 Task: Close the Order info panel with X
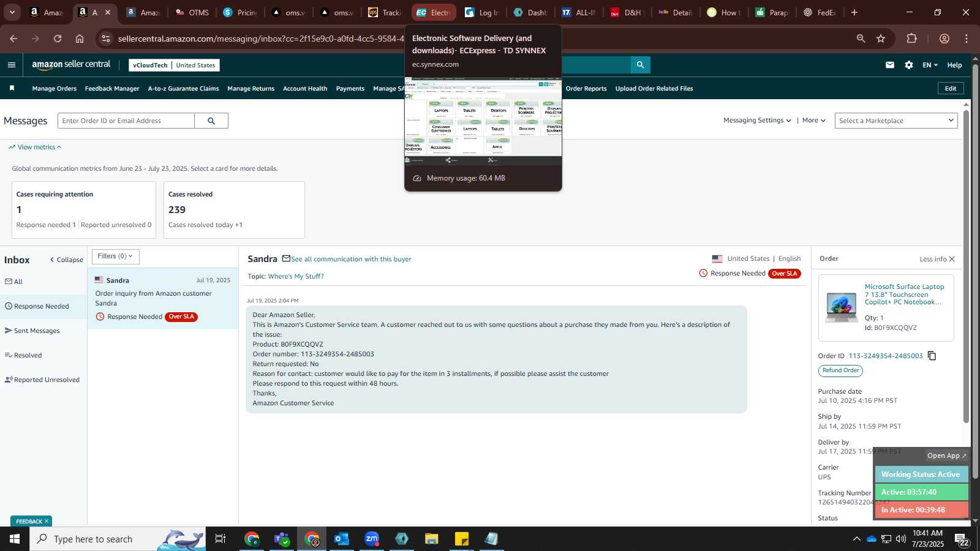click(952, 259)
